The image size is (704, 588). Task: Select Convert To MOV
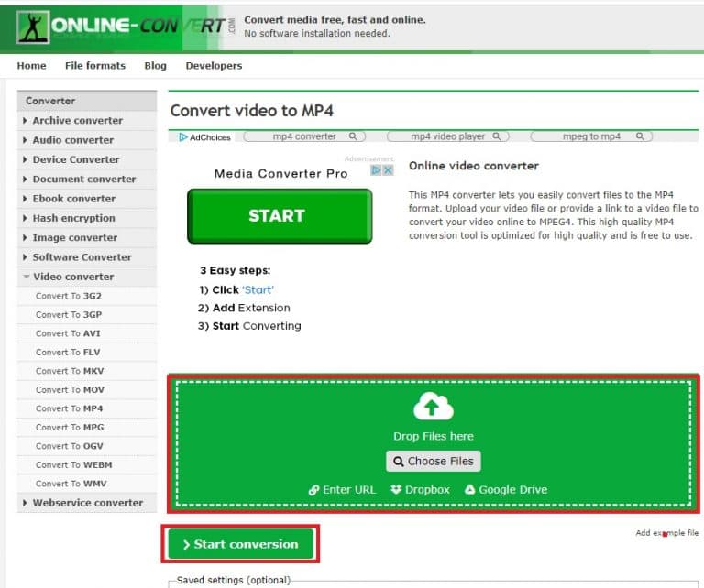tap(87, 390)
